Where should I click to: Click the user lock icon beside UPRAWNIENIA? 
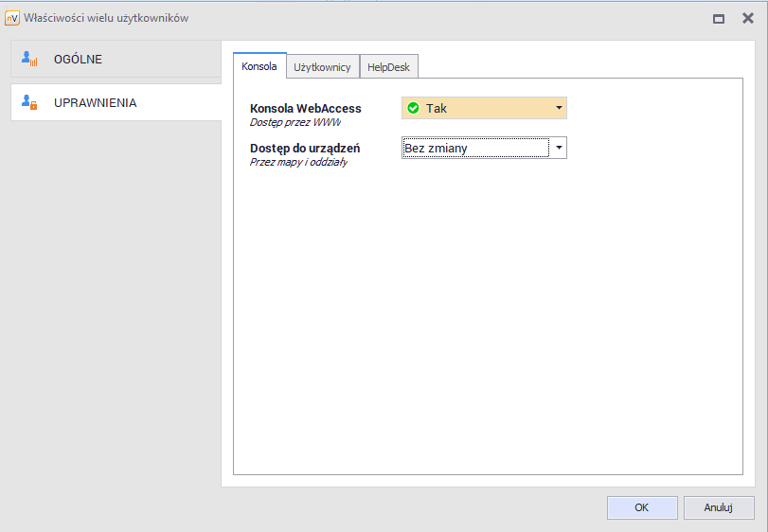coord(28,102)
